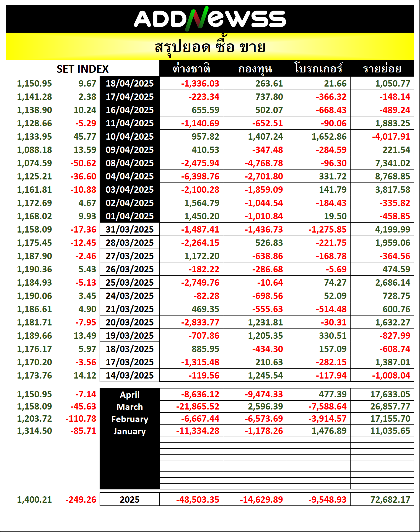Click date cell 08/04/2025
The height and width of the screenshot is (532, 420).
point(129,163)
